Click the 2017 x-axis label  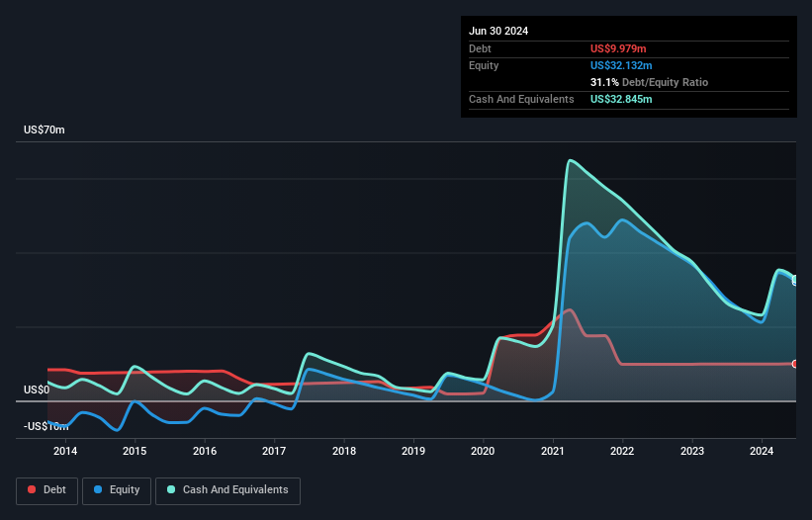[x=274, y=451]
